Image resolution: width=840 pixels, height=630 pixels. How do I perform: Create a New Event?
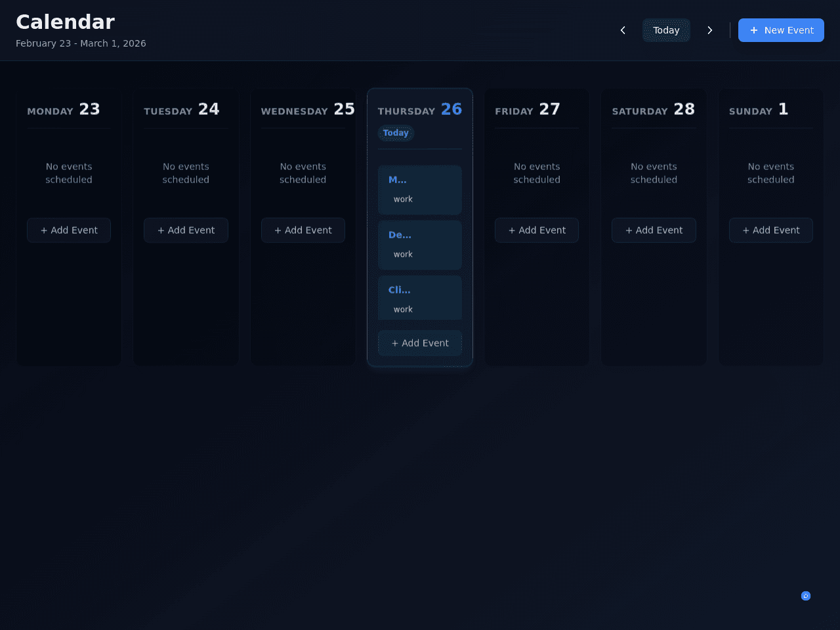[781, 30]
